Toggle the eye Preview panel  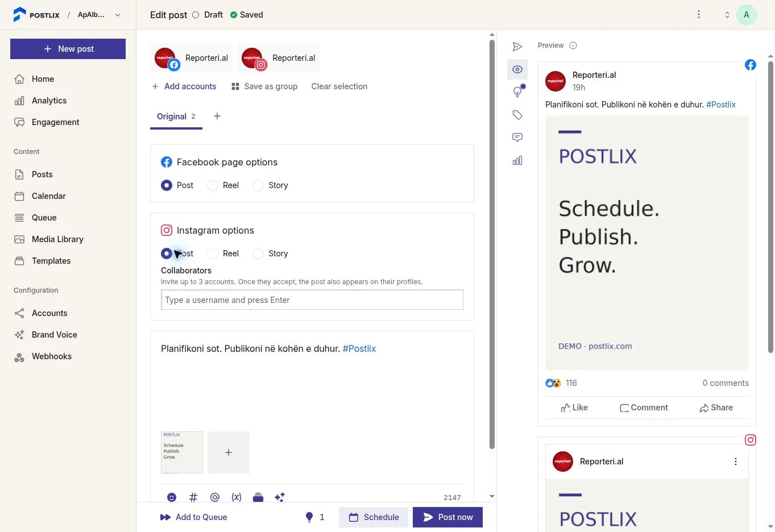[x=517, y=69]
